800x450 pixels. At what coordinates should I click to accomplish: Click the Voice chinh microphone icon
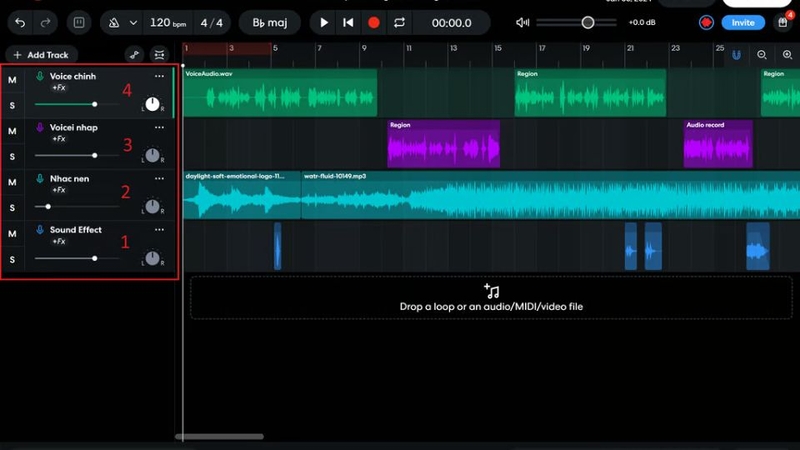click(x=40, y=76)
